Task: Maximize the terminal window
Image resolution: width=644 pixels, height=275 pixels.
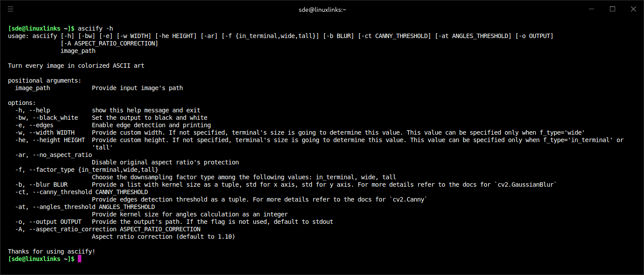Action: coord(613,9)
